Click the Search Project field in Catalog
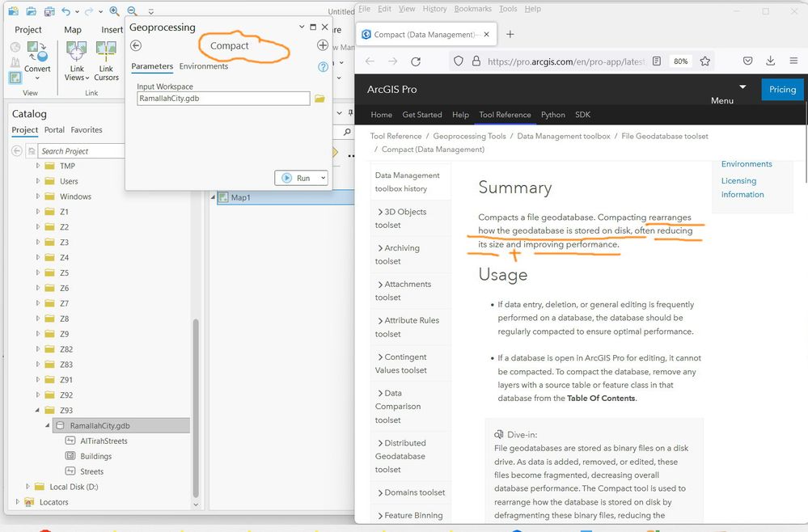The height and width of the screenshot is (532, 808). 82,151
